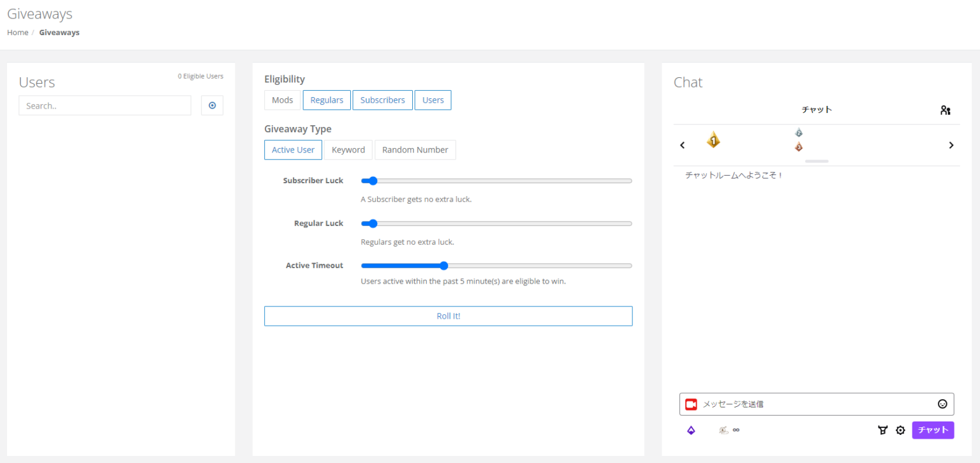Enable Mods eligibility

[282, 100]
